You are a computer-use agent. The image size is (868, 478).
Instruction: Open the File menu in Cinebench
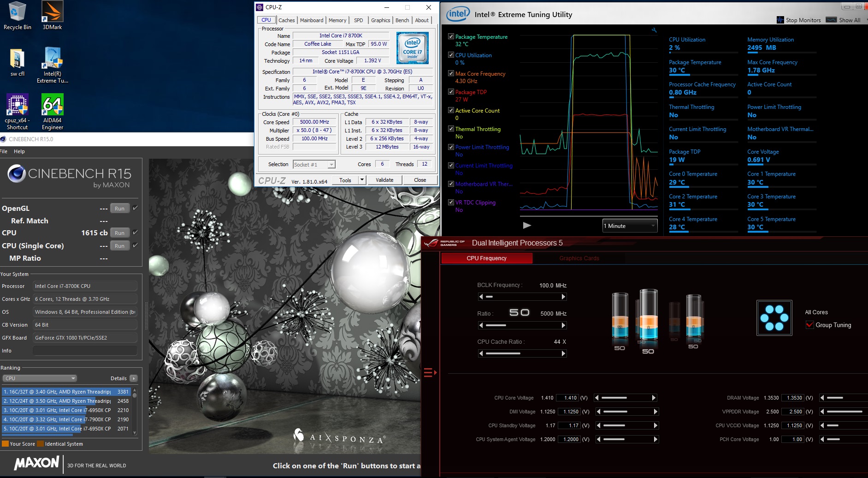click(x=4, y=151)
